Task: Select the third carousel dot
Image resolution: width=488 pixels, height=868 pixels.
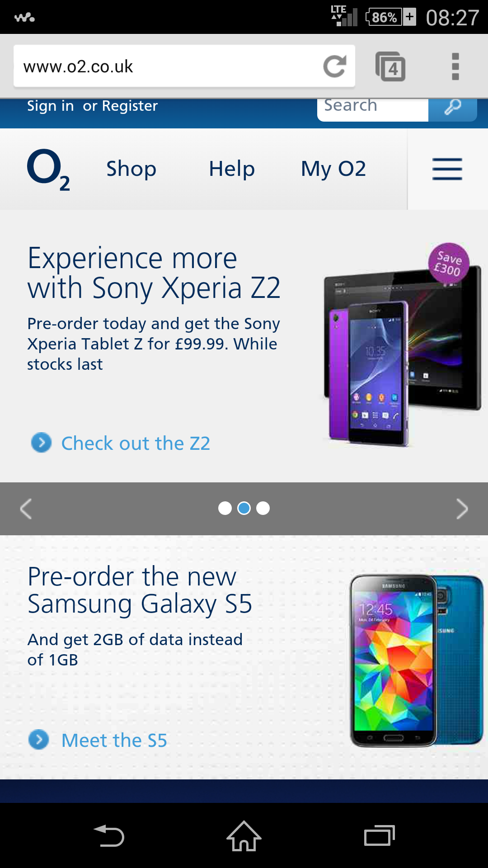Action: [x=263, y=508]
